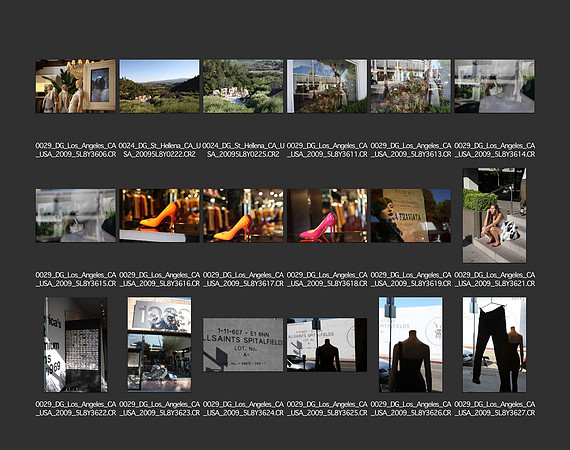Select the mannequin silhouette photo 5L8Y3625
The height and width of the screenshot is (450, 570).
click(327, 345)
